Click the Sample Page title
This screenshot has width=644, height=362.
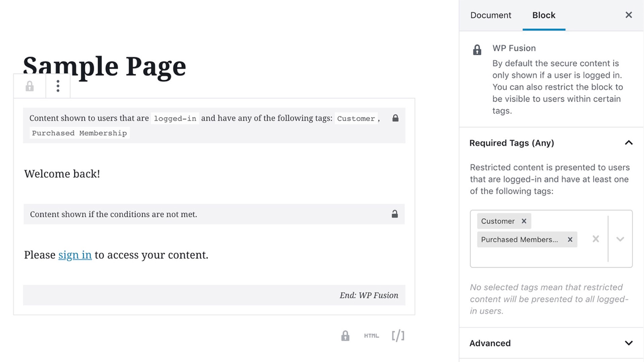(104, 66)
